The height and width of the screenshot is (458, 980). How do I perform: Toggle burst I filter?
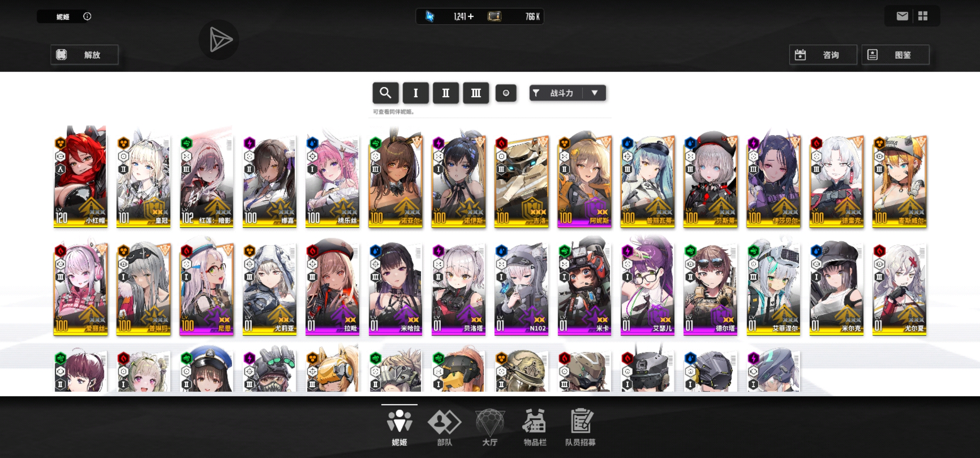pos(415,93)
